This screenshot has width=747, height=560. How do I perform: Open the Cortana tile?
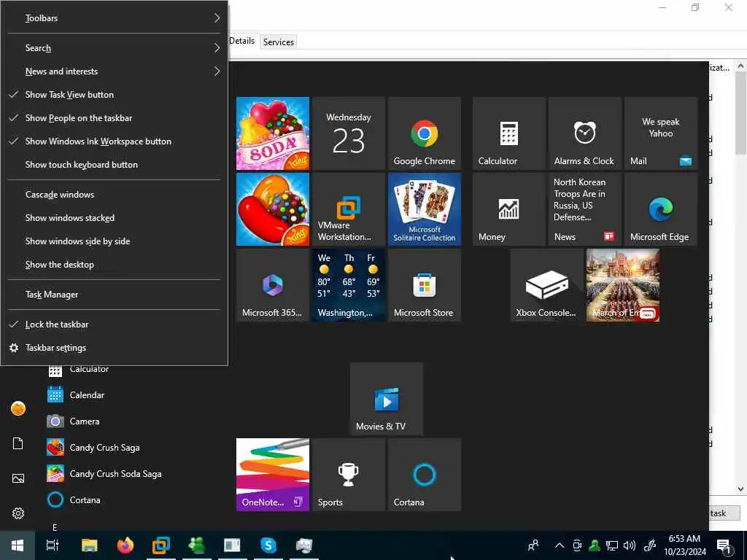pos(424,474)
